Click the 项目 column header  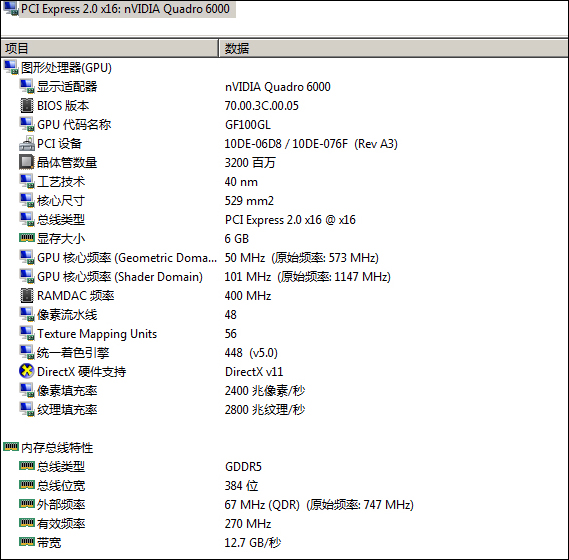pyautogui.click(x=109, y=48)
